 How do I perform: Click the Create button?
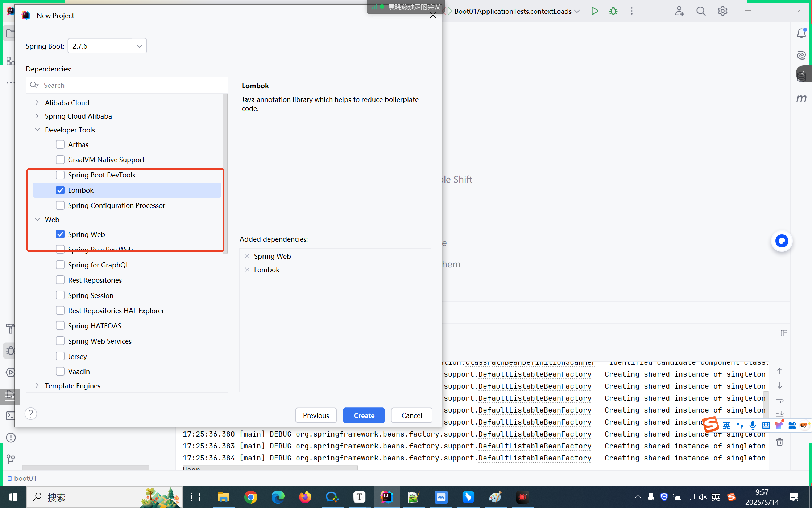click(x=364, y=415)
